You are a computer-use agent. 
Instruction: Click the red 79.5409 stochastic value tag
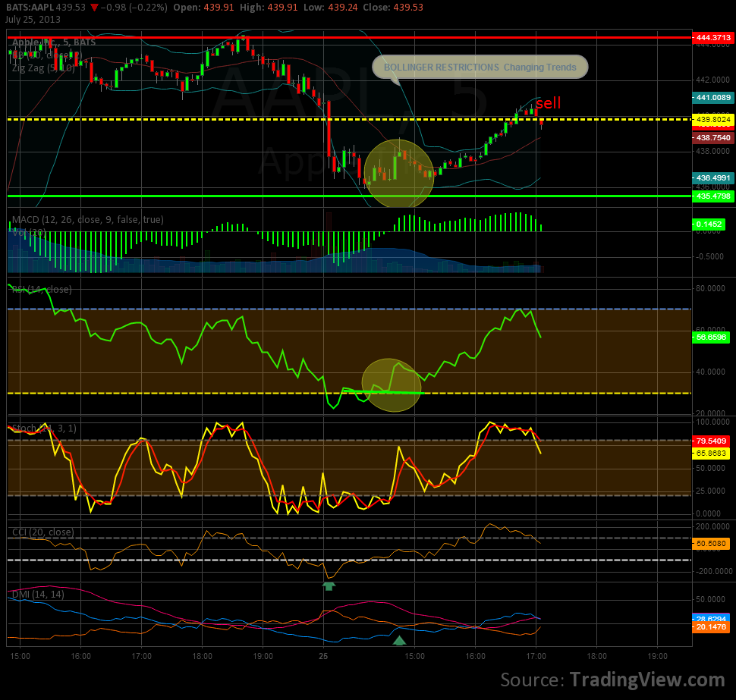(711, 441)
